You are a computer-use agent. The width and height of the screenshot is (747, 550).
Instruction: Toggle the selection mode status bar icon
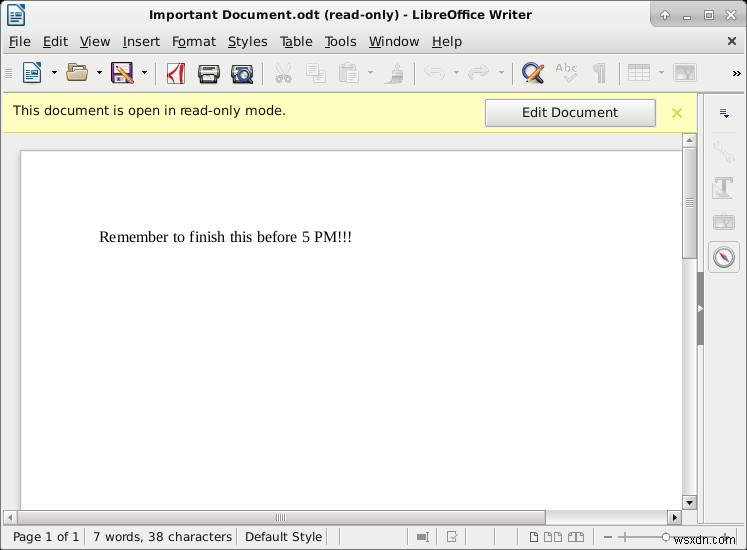(x=423, y=537)
